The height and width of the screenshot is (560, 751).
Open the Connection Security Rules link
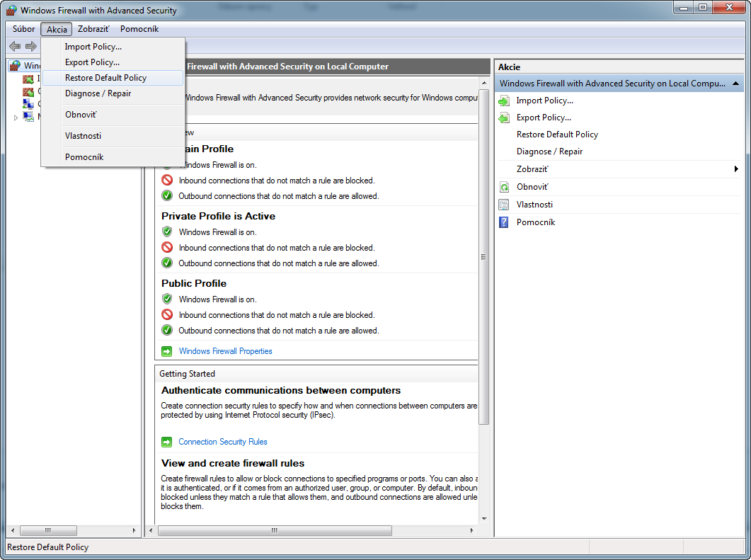tap(223, 442)
